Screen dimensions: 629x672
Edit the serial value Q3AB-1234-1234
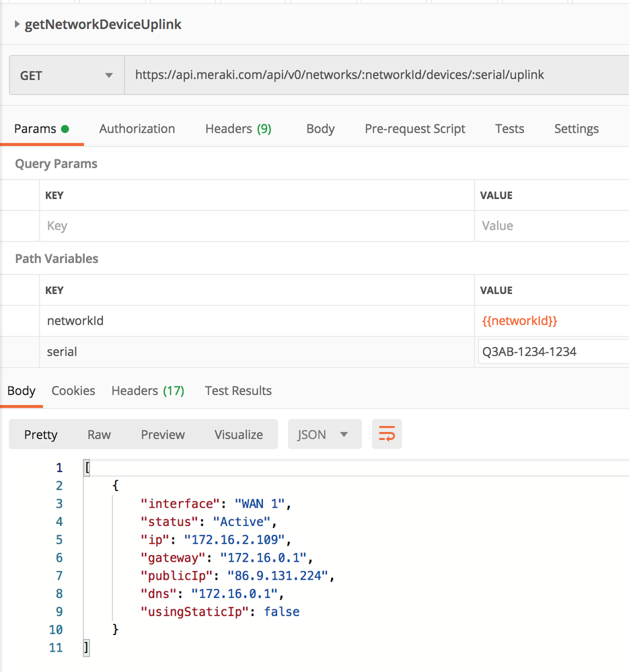552,352
